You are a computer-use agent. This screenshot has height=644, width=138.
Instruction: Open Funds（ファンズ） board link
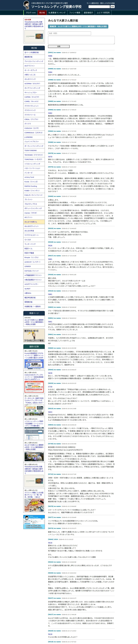pos(34,182)
